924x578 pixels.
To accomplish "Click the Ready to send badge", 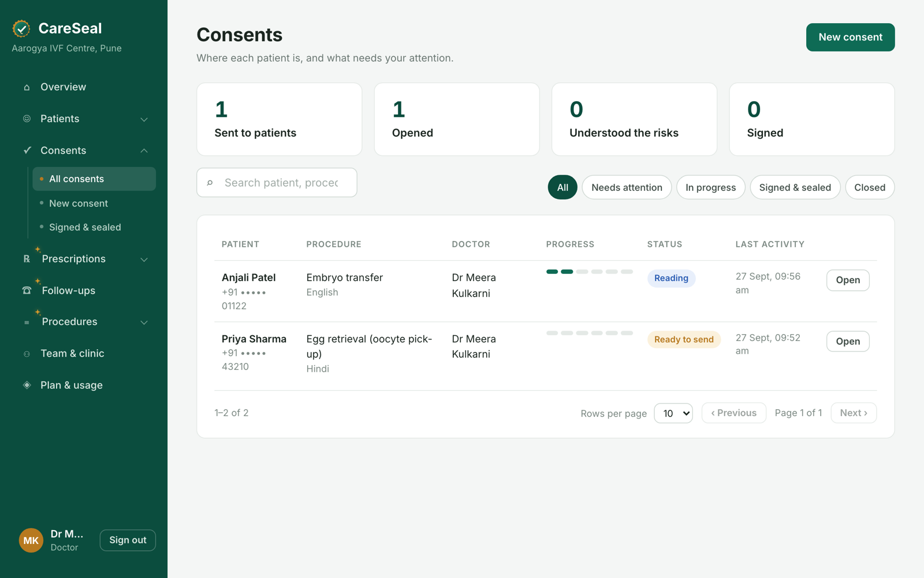I will pos(684,339).
